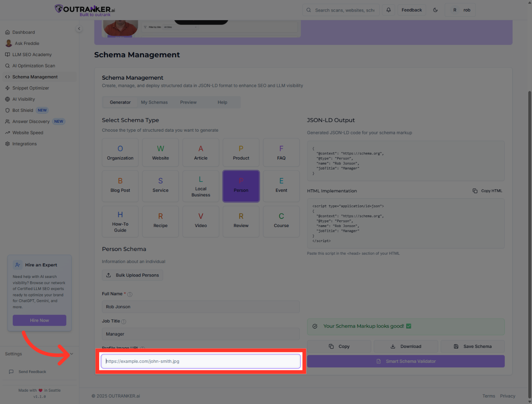Click "Paste this script in the <head>" note
532x404 pixels.
pyautogui.click(x=353, y=254)
